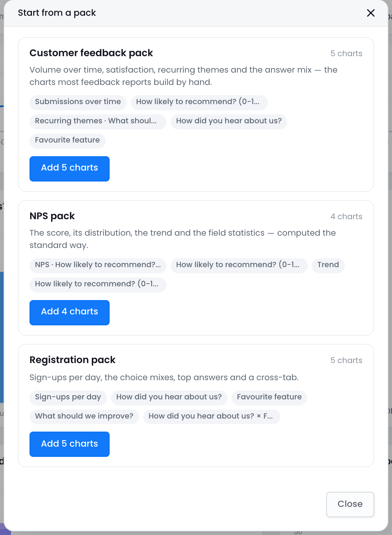This screenshot has width=392, height=535.
Task: Select the Recurring themes chip
Action: (x=98, y=121)
